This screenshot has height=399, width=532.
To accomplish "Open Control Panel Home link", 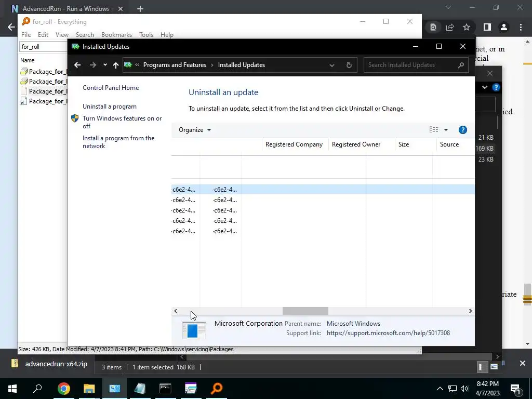I will (111, 87).
